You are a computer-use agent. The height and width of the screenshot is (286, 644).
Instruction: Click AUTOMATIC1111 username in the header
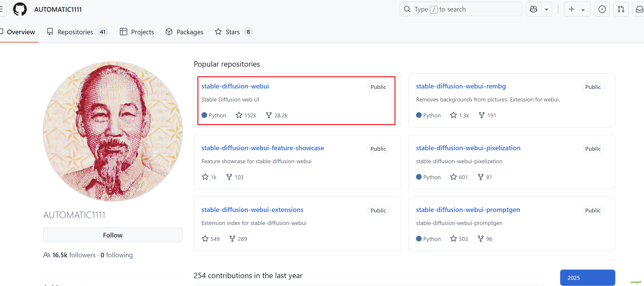click(x=58, y=10)
